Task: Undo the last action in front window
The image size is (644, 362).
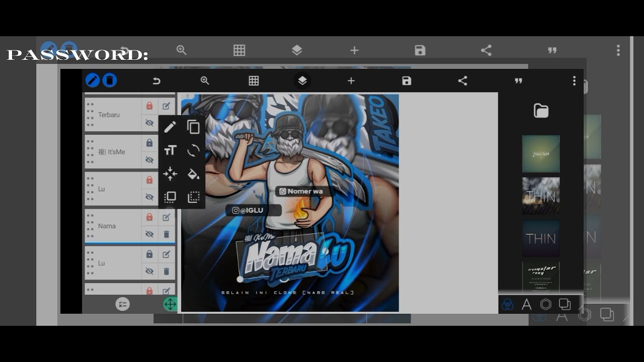Action: click(x=156, y=81)
